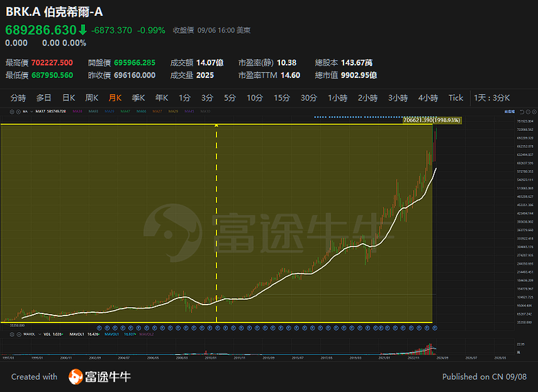Image resolution: width=538 pixels, height=392 pixels.
Task: Select the 周K weekly candlestick tab
Action: click(x=92, y=98)
